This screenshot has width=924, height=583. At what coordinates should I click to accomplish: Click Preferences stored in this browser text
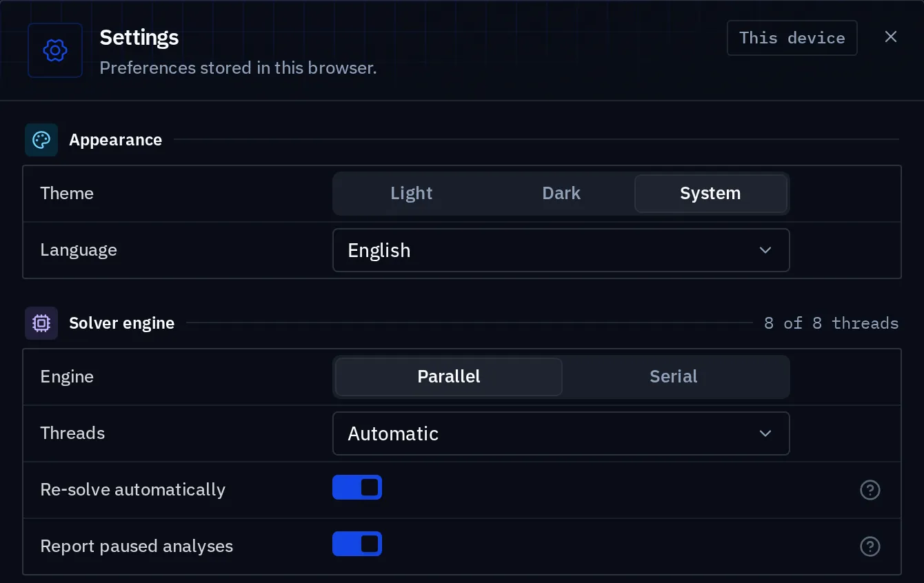(238, 68)
